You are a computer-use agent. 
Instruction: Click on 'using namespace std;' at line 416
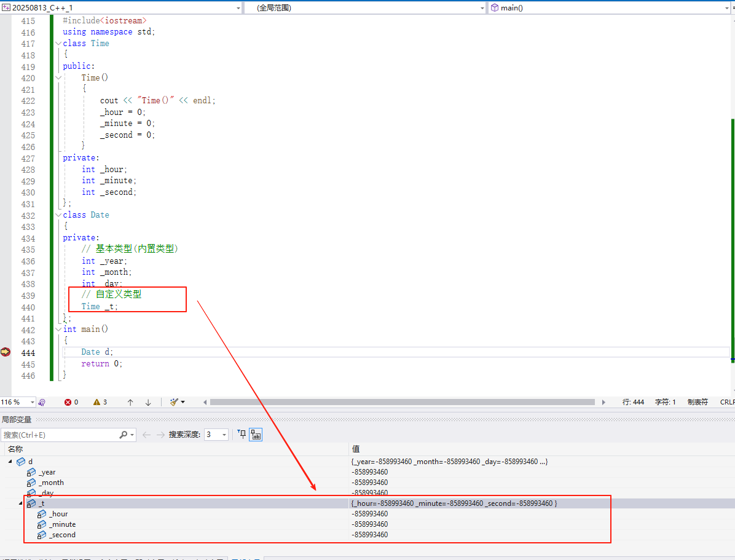point(109,31)
